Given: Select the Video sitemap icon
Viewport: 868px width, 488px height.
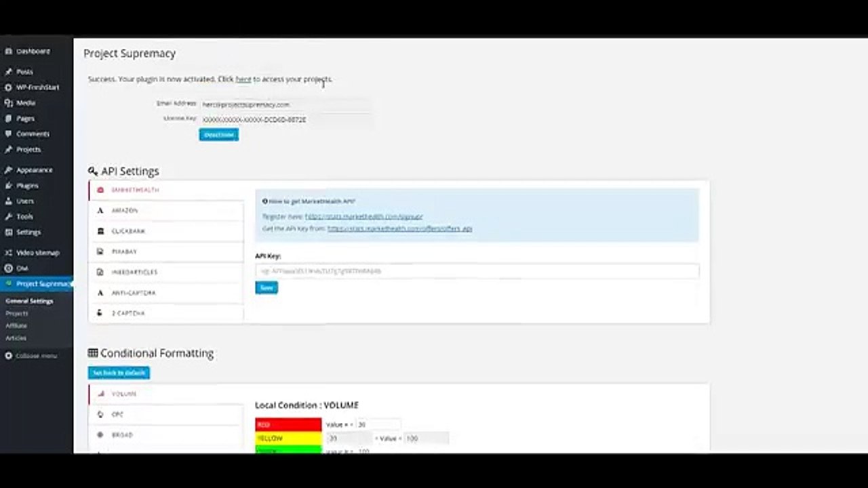Looking at the screenshot, I should pyautogui.click(x=8, y=253).
